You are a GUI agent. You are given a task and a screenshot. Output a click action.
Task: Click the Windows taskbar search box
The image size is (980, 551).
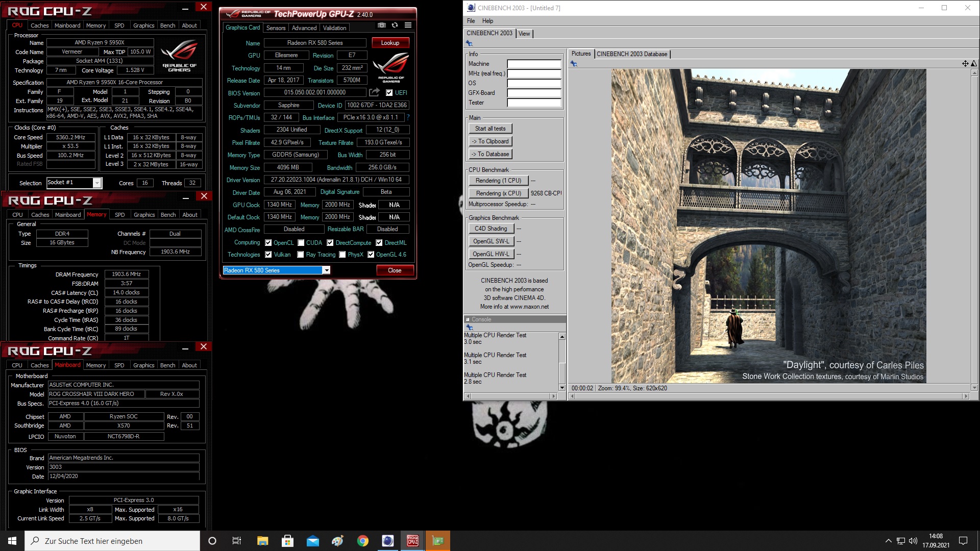[112, 541]
